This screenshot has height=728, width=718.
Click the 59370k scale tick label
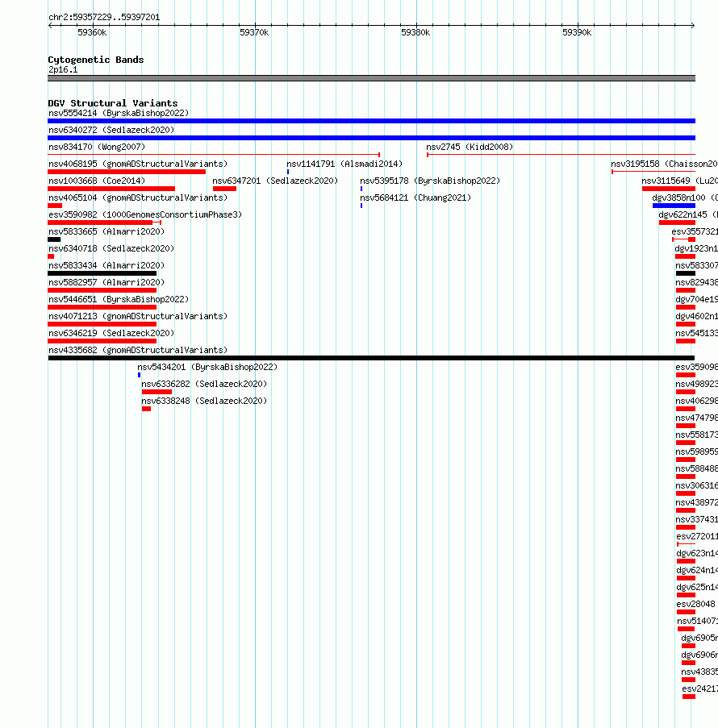click(254, 32)
